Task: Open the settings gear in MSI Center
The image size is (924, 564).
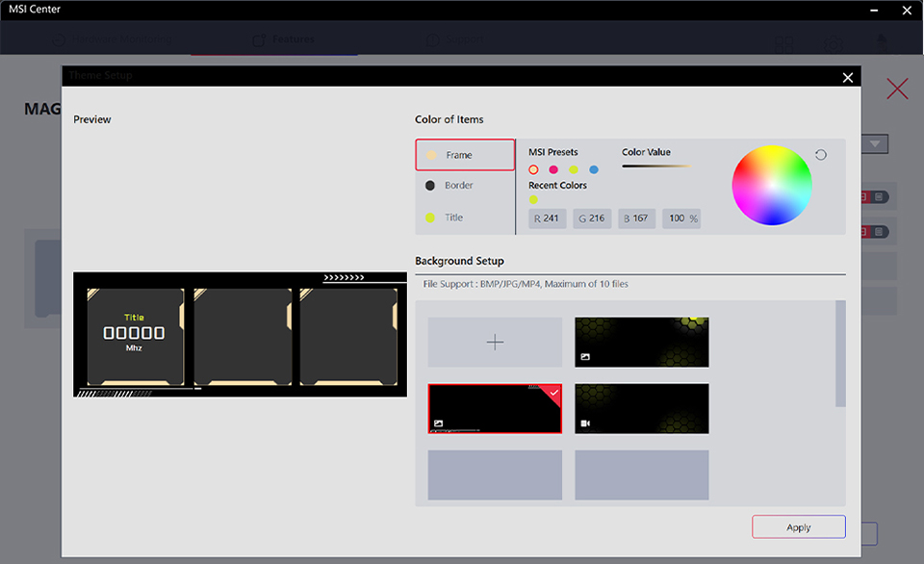Action: [833, 44]
